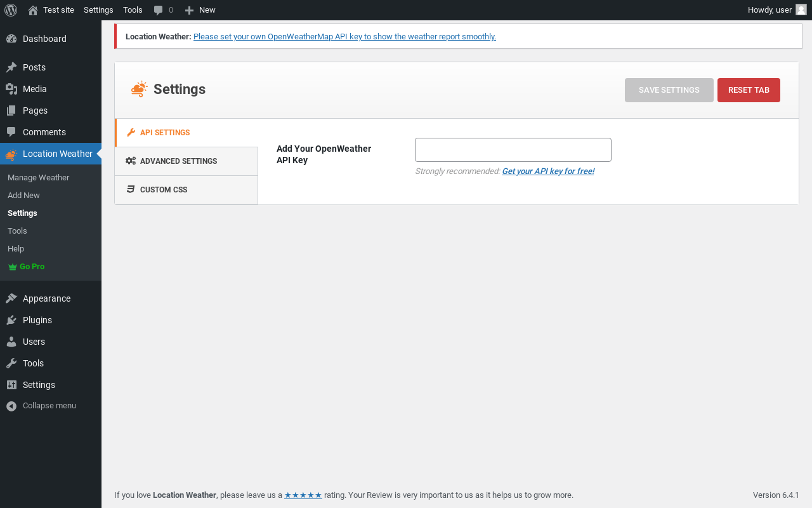Open the API Settings tab

pyautogui.click(x=165, y=133)
